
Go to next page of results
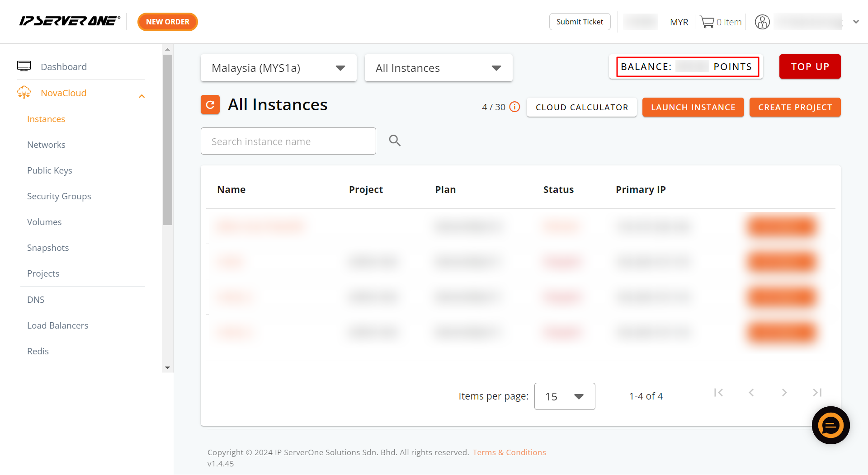click(784, 392)
